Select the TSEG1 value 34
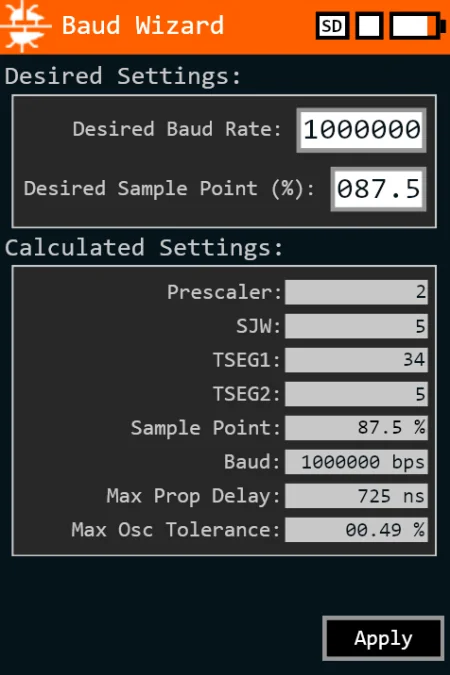 356,360
